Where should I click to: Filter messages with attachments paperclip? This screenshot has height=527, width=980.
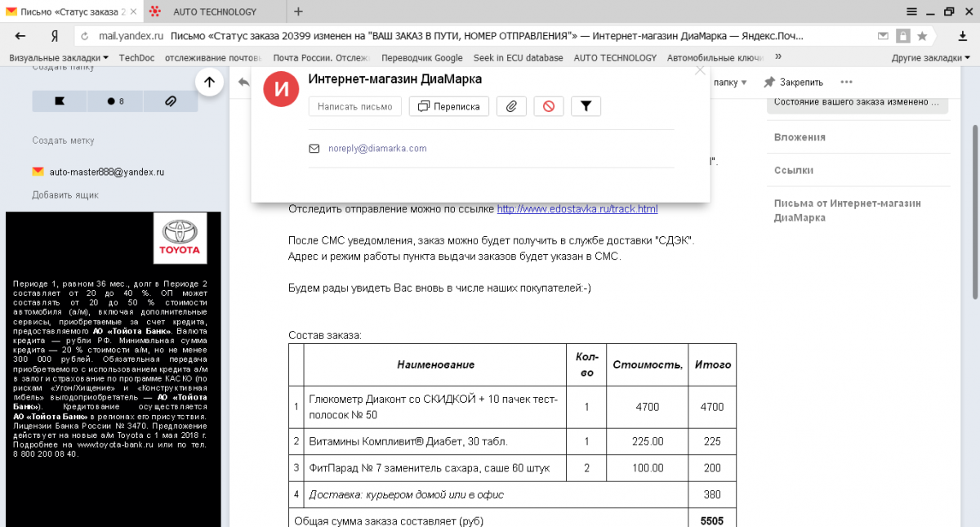click(171, 101)
